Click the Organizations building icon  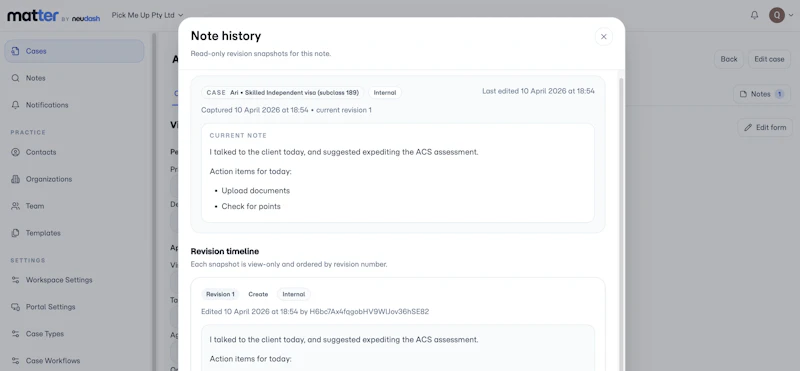pos(15,179)
